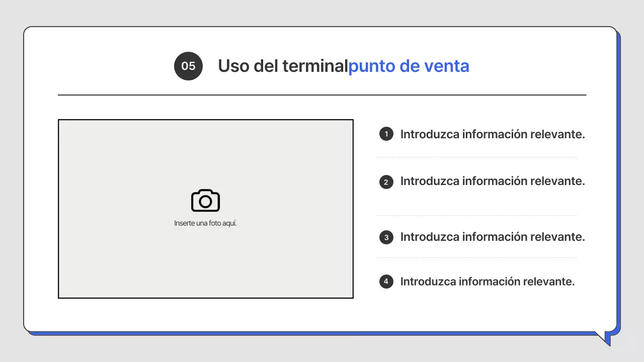Select the numbered badge 2 circle

click(386, 182)
